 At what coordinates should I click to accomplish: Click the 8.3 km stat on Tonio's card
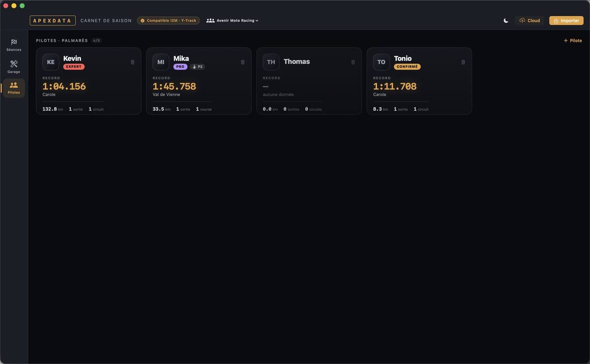click(x=381, y=109)
